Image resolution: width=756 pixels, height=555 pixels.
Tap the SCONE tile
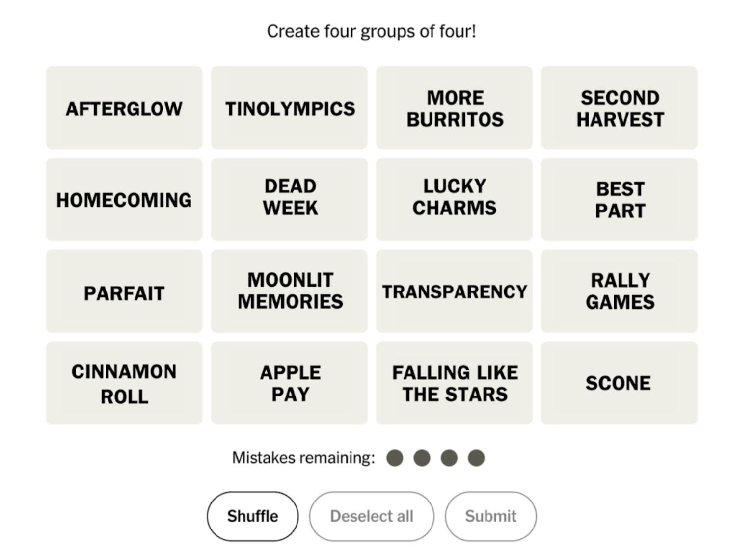point(619,383)
